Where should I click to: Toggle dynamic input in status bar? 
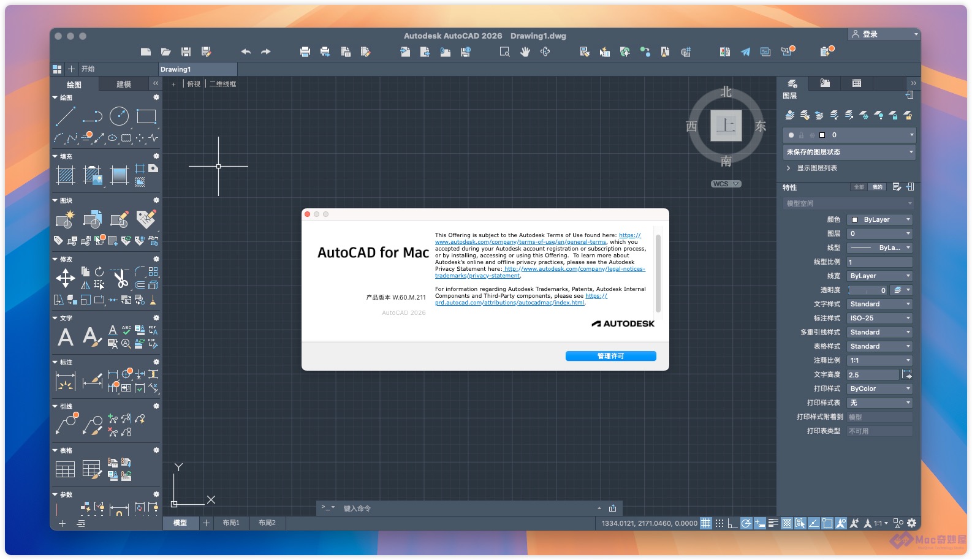pyautogui.click(x=760, y=523)
